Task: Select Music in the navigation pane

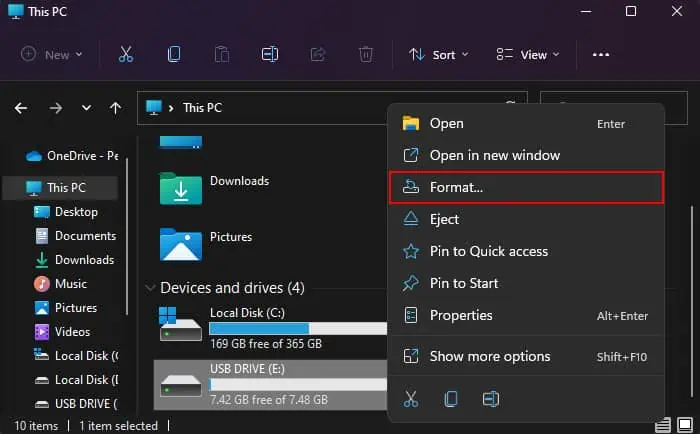Action: click(70, 284)
